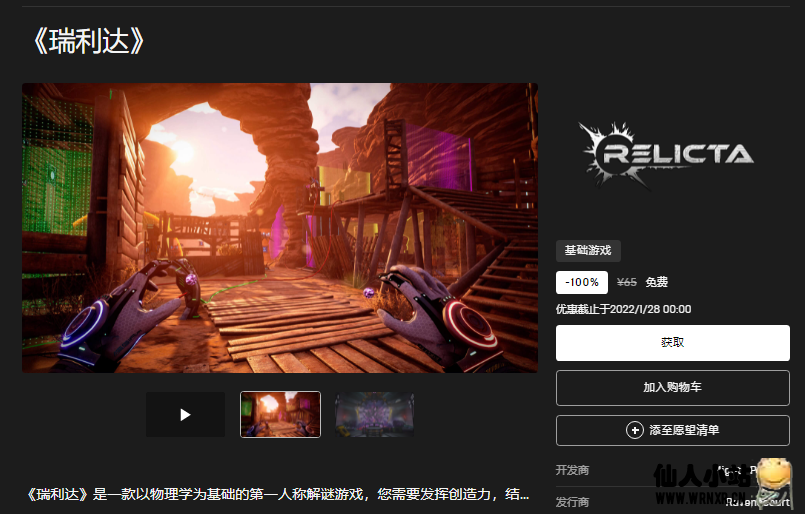Click the 《瑞利达》 page title

(x=88, y=41)
